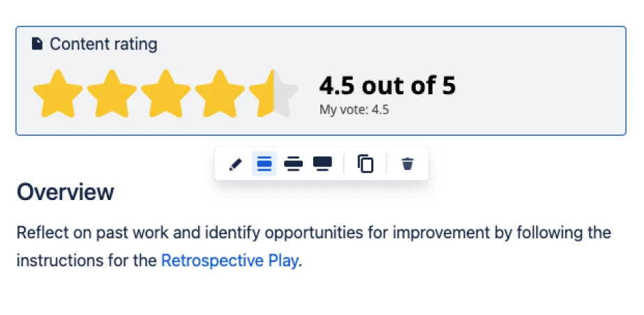The width and height of the screenshot is (644, 315).
Task: Open the Retrospective Play link
Action: [230, 261]
